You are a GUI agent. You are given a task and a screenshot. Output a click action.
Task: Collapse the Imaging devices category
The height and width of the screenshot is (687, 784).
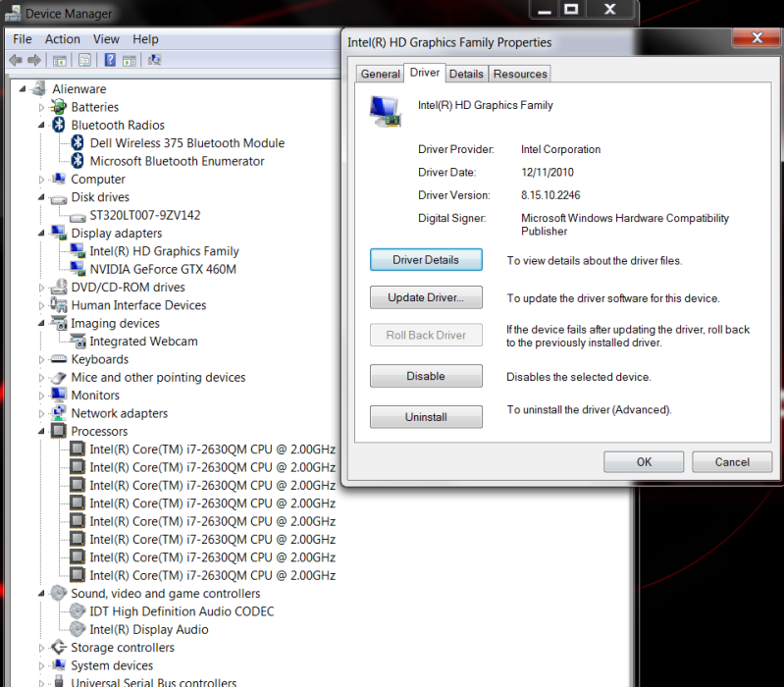tap(41, 323)
